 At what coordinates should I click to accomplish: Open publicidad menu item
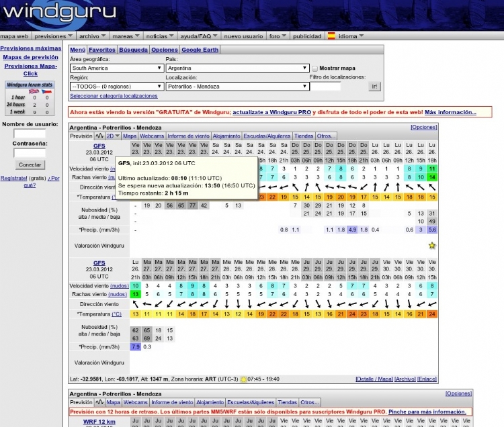pyautogui.click(x=307, y=36)
